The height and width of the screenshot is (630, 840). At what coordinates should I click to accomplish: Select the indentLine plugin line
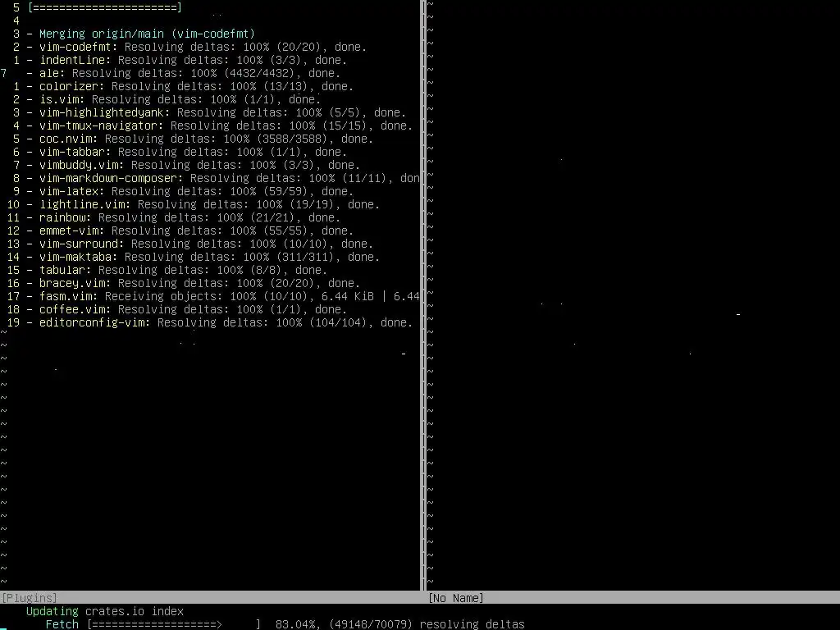pos(186,60)
